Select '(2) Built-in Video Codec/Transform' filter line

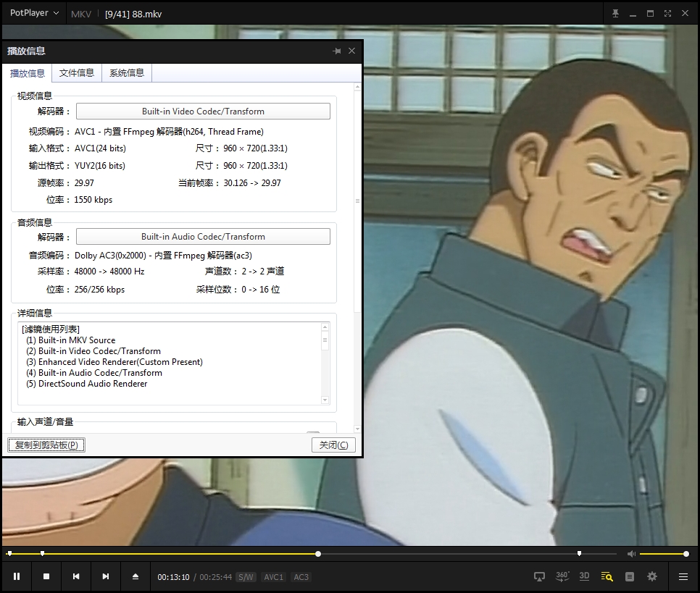pyautogui.click(x=93, y=351)
